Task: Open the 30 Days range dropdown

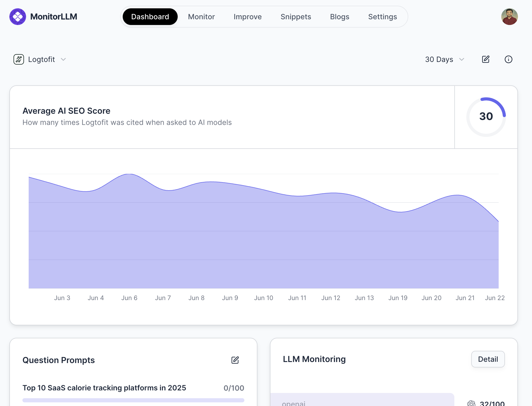Action: click(x=439, y=59)
